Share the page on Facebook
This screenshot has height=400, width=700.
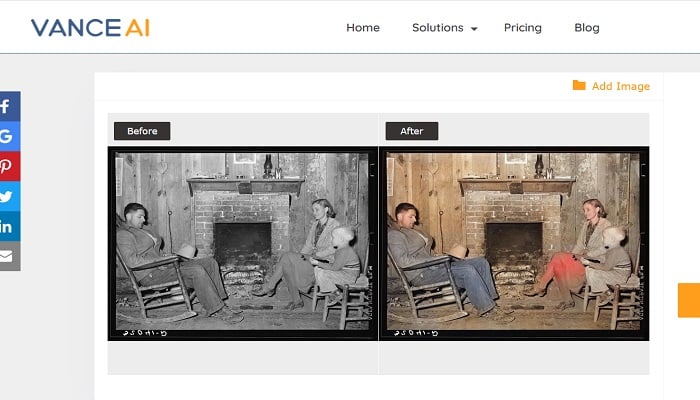[10, 106]
